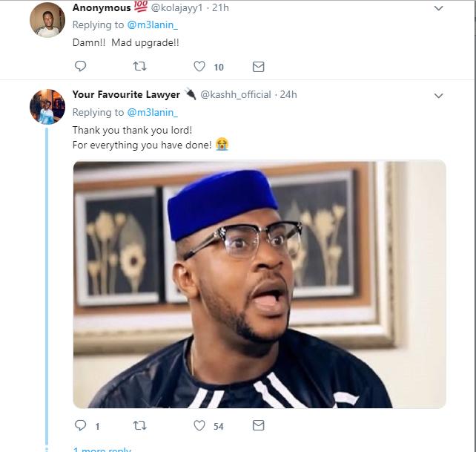Retweet the "Thank you lord" tweet
The width and height of the screenshot is (476, 452).
[x=139, y=426]
